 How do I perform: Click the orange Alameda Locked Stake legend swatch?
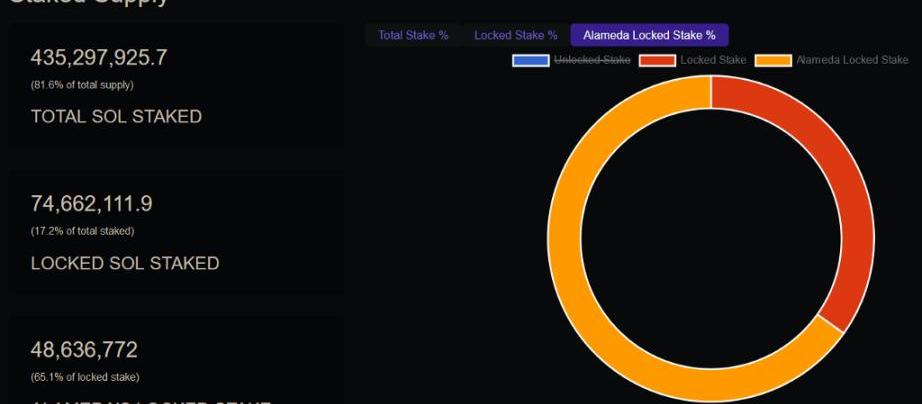(x=773, y=61)
